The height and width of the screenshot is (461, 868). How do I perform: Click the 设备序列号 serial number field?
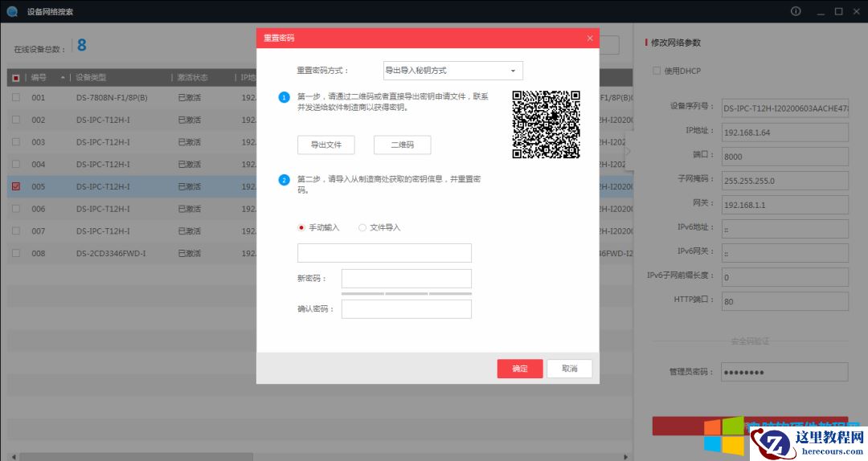[x=785, y=108]
